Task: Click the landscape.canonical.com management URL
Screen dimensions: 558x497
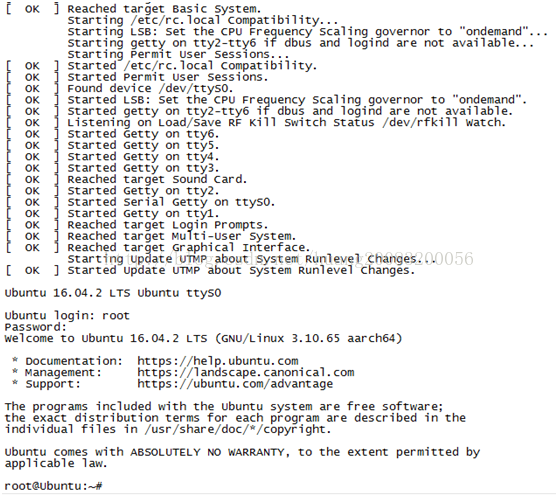Action: 246,373
